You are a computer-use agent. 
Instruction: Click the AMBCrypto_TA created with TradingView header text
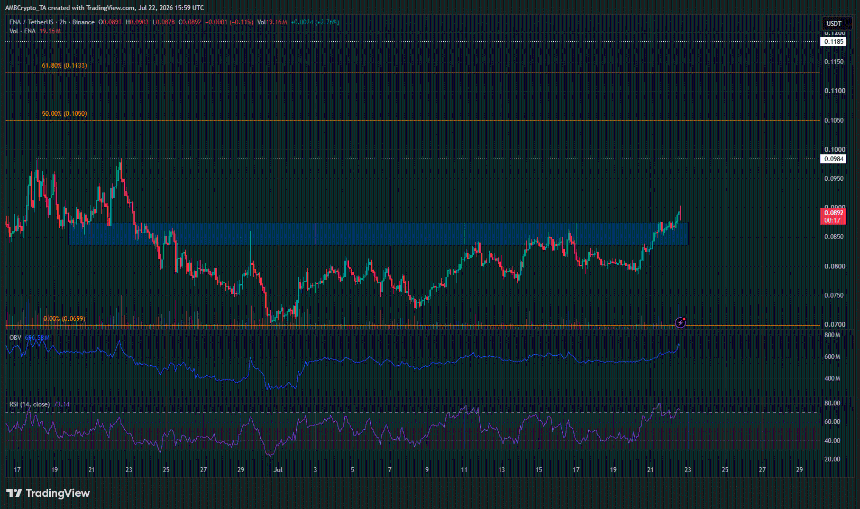[104, 8]
